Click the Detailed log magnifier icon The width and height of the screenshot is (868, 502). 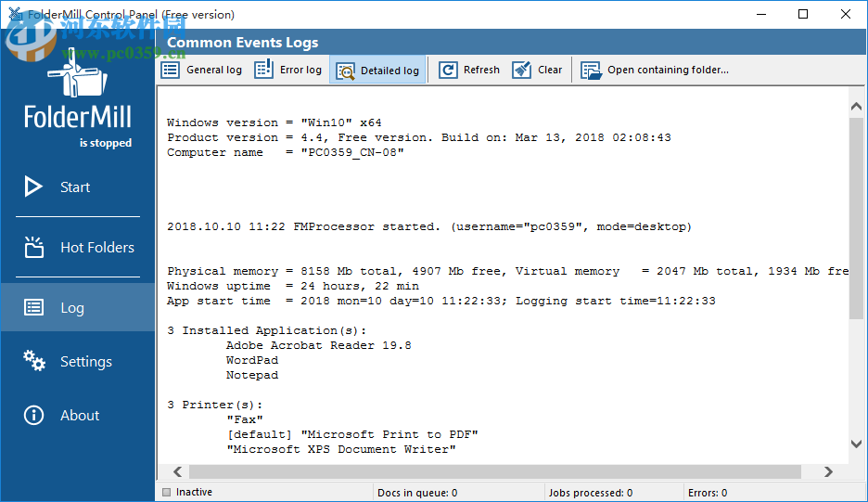[x=345, y=71]
